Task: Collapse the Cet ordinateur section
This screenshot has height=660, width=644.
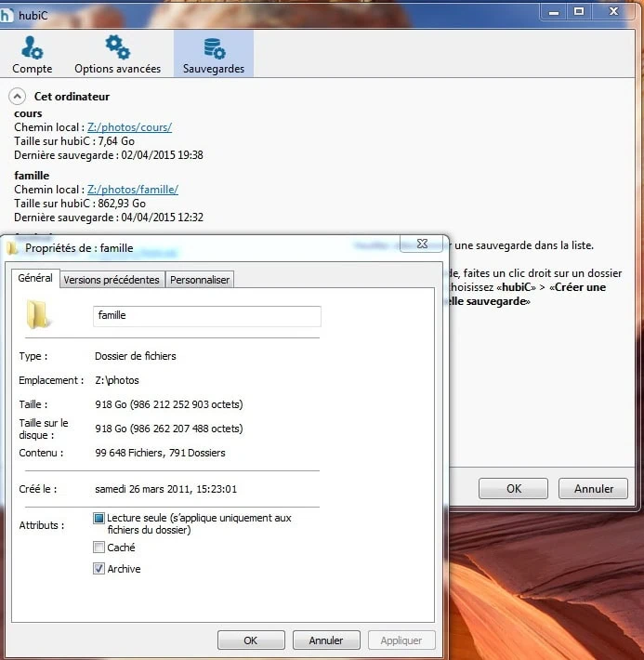Action: click(x=17, y=96)
